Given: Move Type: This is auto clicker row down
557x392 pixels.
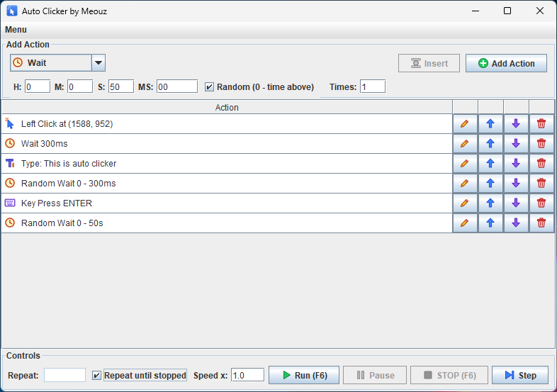Looking at the screenshot, I should 516,164.
